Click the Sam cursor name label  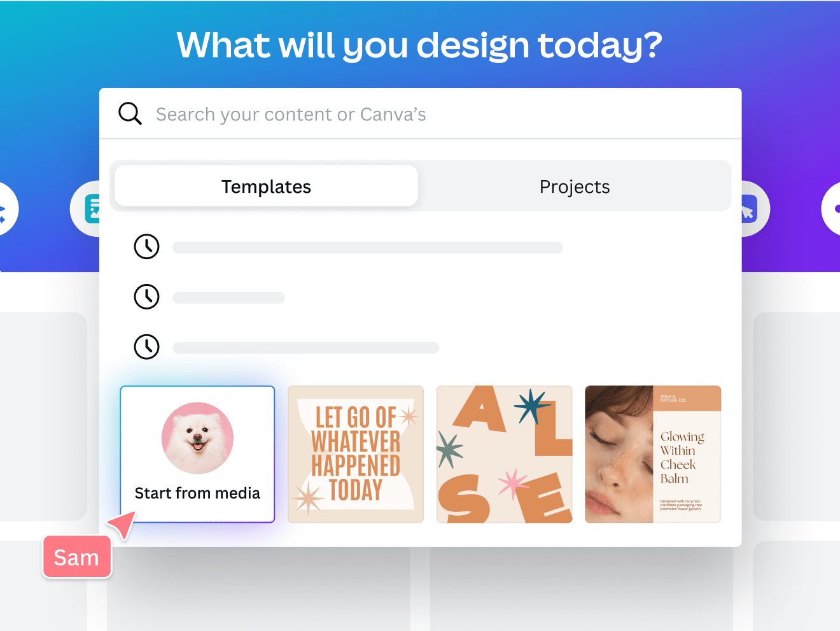point(76,557)
